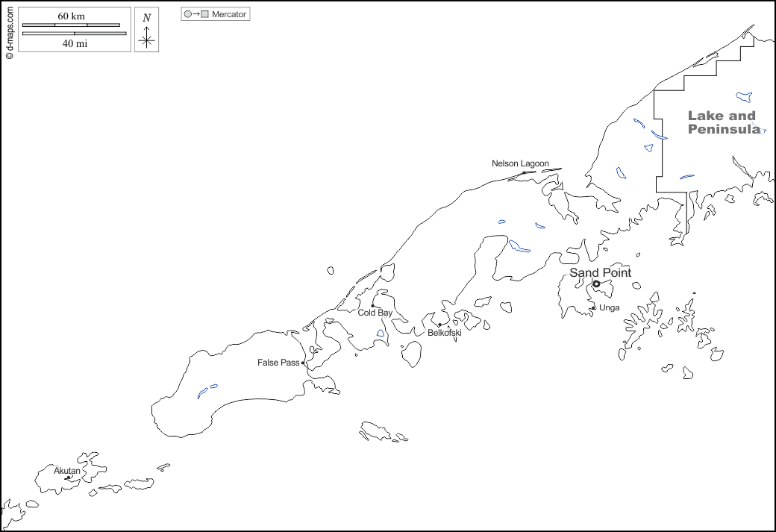Select the Nelson Lagoon label
This screenshot has width=776, height=532.
[520, 163]
